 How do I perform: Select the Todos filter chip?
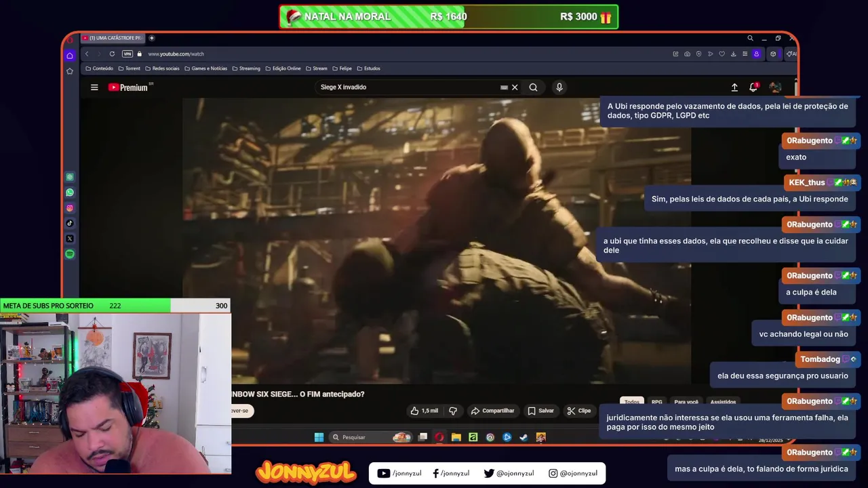click(x=632, y=402)
